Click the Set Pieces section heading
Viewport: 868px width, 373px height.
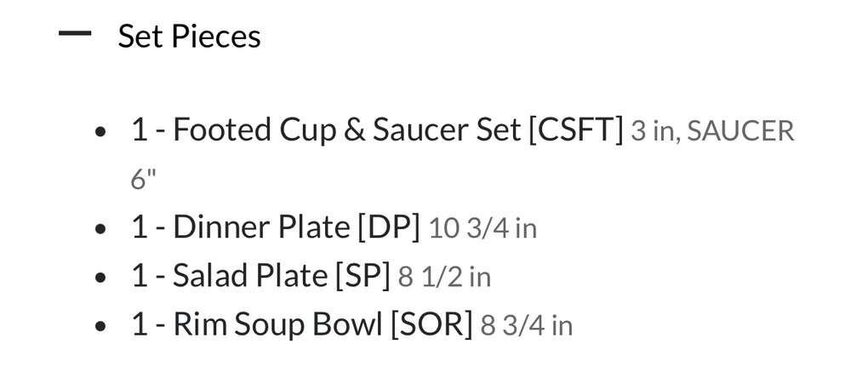[x=189, y=36]
